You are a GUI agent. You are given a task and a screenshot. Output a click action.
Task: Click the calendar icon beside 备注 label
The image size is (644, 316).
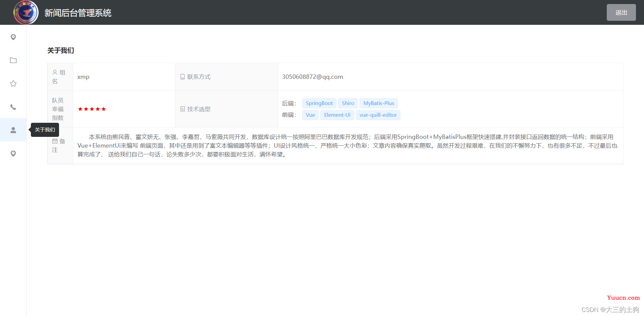click(55, 141)
